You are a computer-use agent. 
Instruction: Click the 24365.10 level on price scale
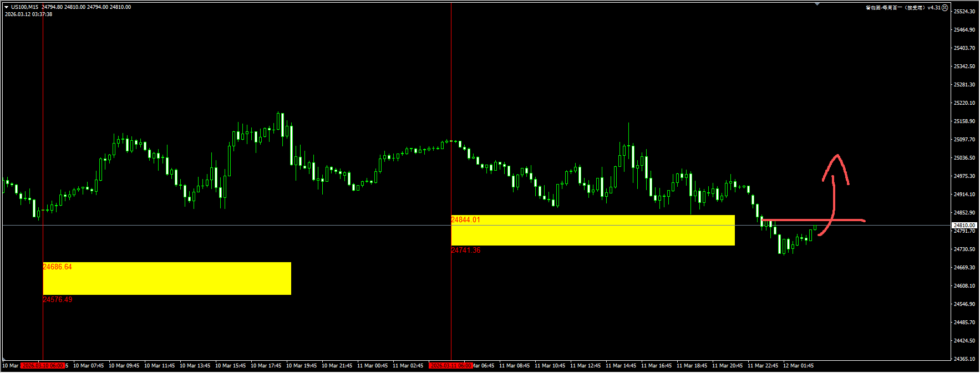click(x=964, y=359)
